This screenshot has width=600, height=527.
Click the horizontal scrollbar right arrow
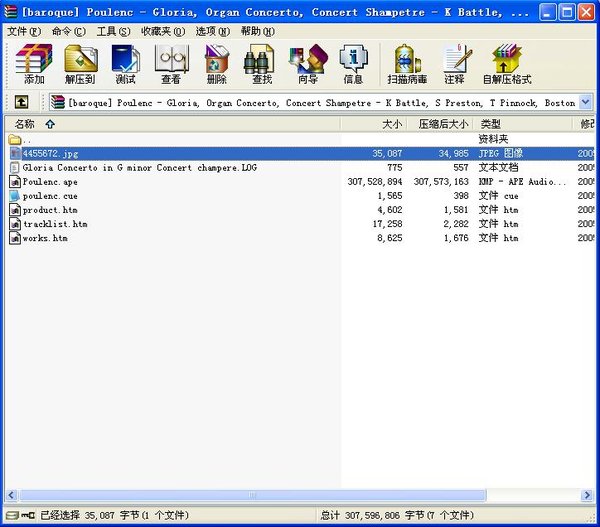click(x=587, y=495)
